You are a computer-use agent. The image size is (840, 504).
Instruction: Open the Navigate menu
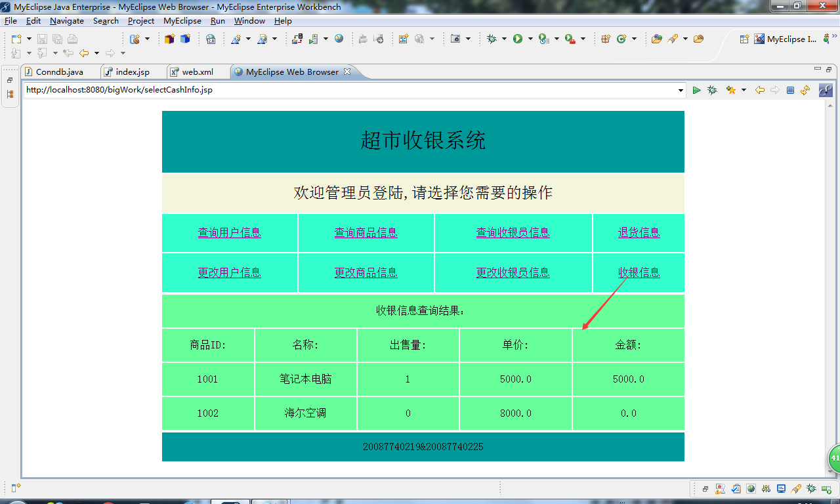coord(67,21)
